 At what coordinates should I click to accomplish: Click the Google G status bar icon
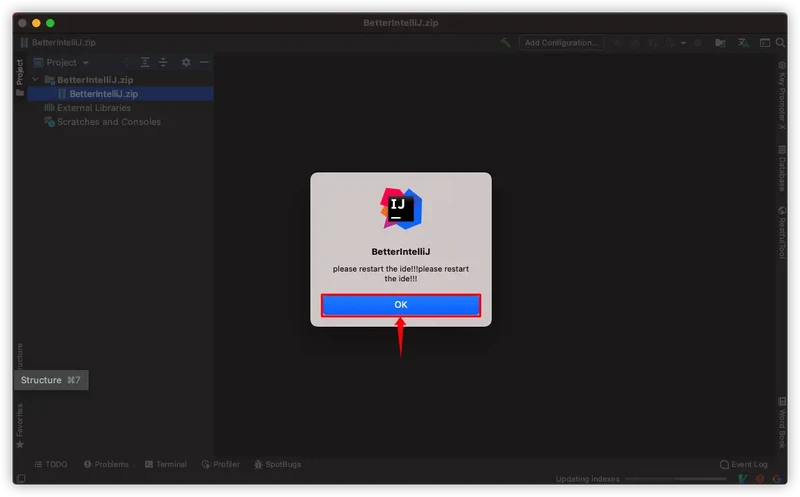pyautogui.click(x=777, y=479)
